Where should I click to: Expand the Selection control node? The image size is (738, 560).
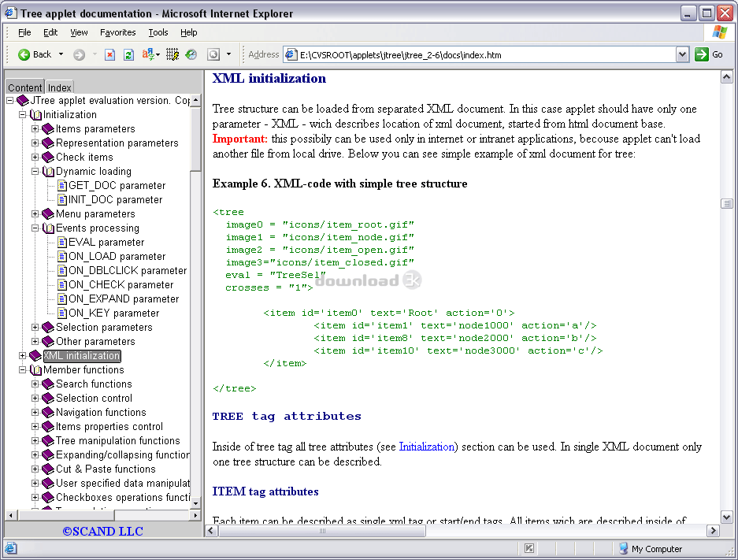(35, 398)
